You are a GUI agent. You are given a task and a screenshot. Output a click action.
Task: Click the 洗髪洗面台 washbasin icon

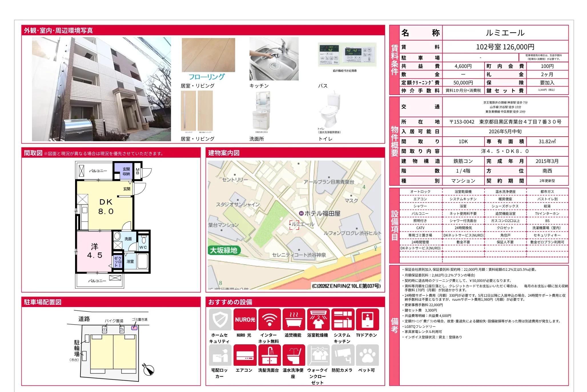coord(269,355)
